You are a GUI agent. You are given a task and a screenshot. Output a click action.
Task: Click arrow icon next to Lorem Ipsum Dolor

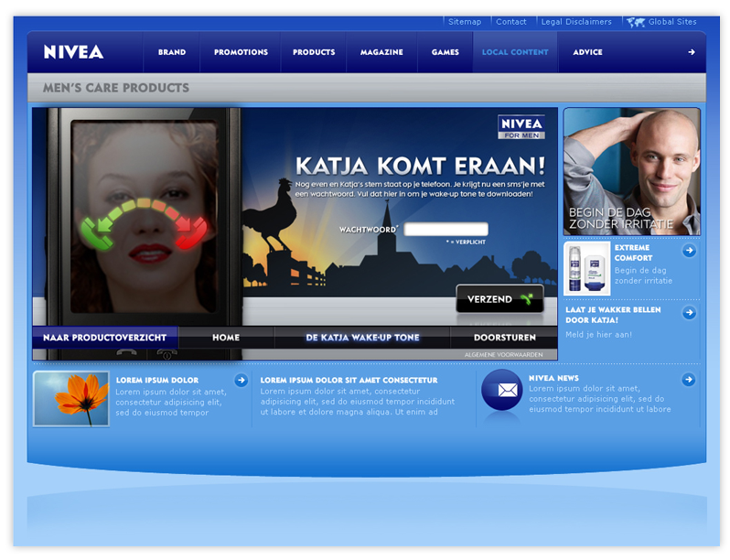pos(241,381)
